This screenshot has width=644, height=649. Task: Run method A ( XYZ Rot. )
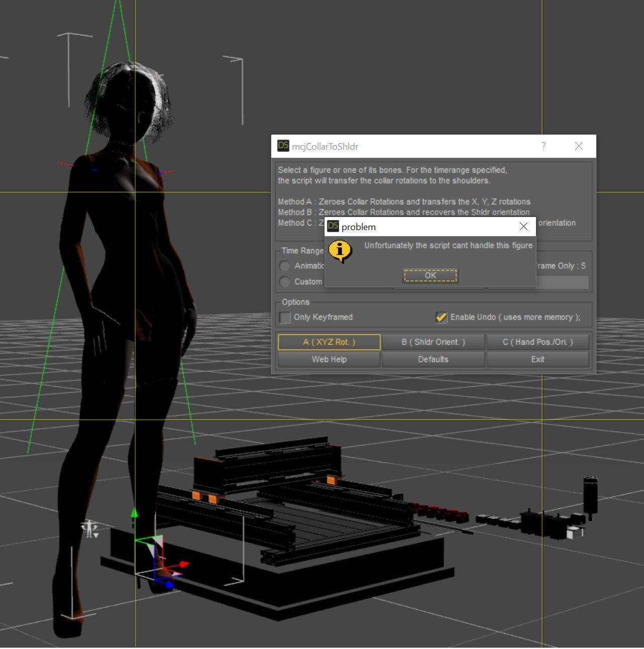329,342
